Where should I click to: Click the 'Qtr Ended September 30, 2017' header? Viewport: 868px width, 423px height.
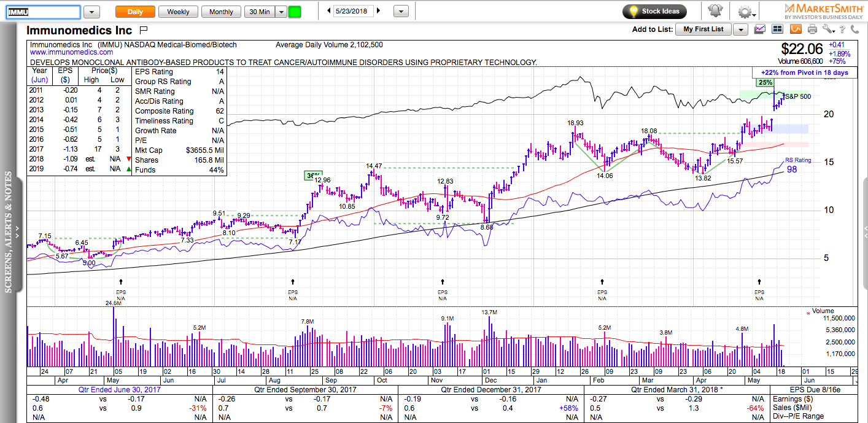[304, 390]
